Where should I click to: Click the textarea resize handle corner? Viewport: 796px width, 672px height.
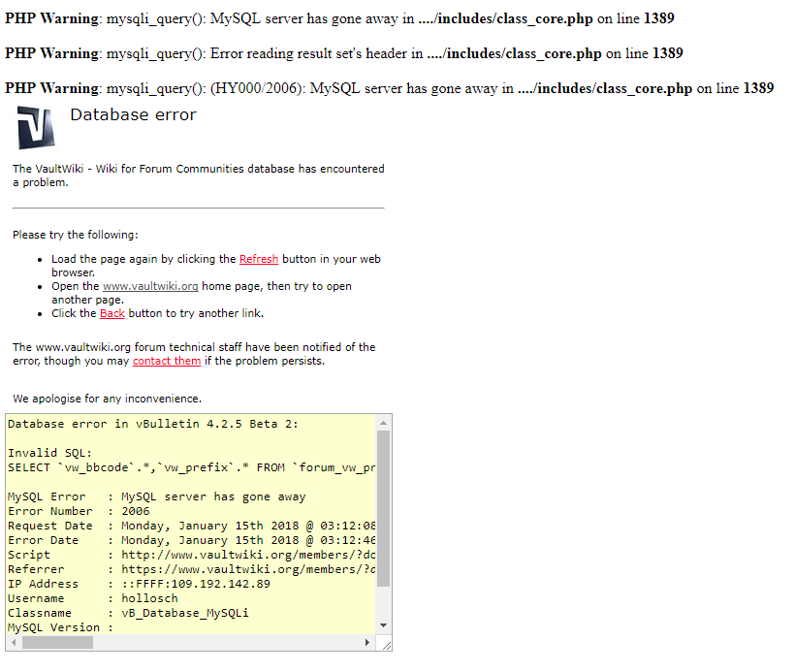(386, 645)
